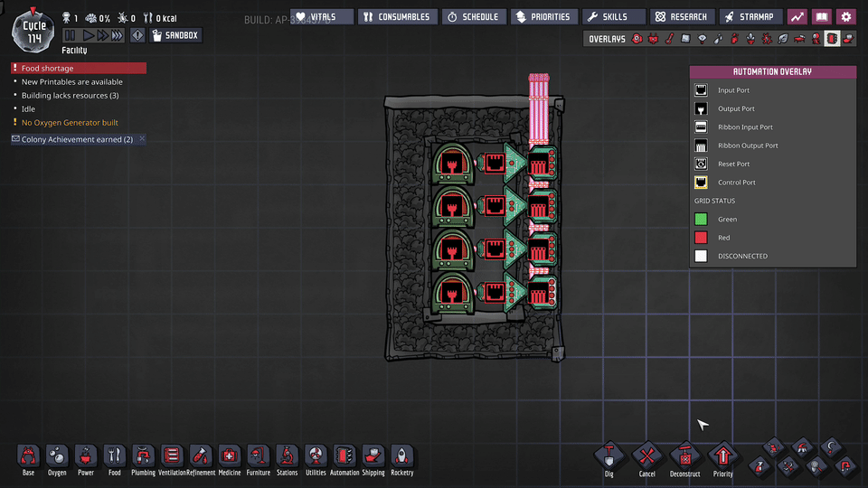Click the Food shortage alert
The width and height of the screenshot is (868, 488).
79,68
